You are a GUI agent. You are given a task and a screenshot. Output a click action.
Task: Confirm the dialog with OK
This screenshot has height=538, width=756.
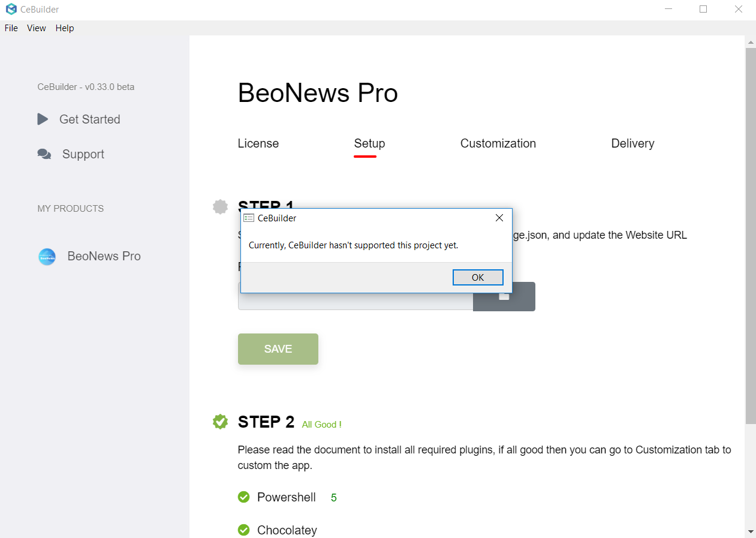click(x=478, y=277)
